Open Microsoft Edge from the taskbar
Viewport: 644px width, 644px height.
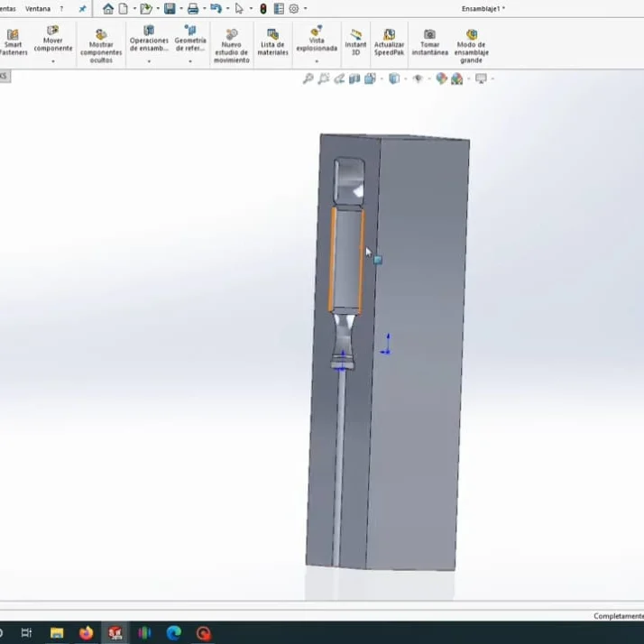pyautogui.click(x=174, y=633)
